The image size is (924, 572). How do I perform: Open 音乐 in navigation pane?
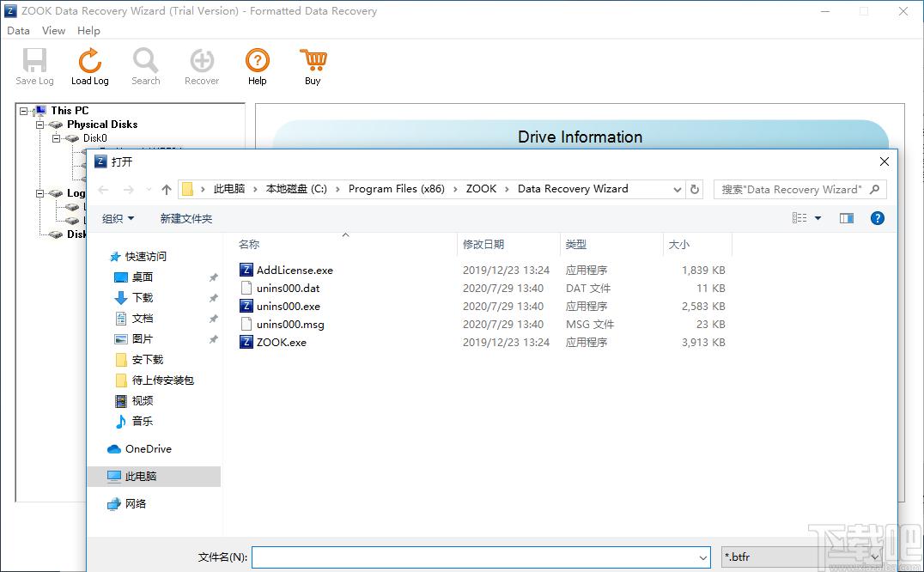(142, 421)
